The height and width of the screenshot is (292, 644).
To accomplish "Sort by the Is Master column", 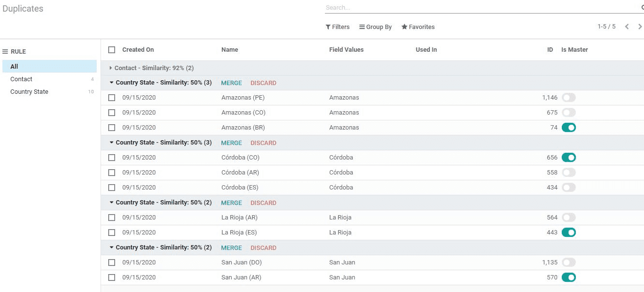I will [575, 50].
